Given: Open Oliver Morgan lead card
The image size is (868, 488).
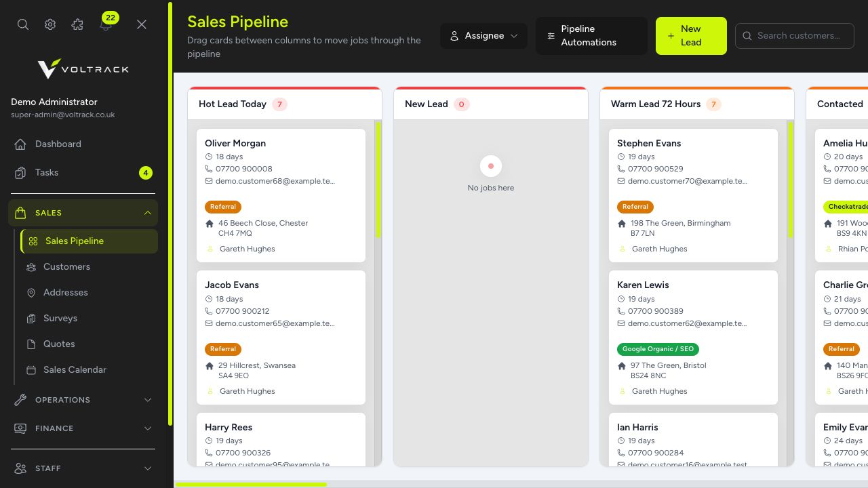Looking at the screenshot, I should coord(281,196).
